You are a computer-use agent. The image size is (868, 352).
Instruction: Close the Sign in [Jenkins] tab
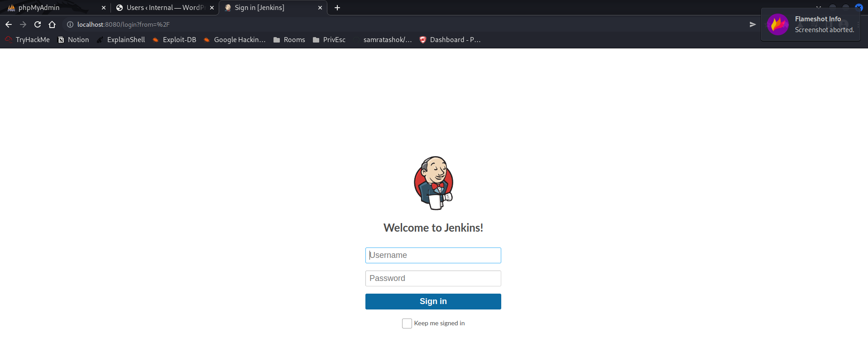pyautogui.click(x=320, y=8)
